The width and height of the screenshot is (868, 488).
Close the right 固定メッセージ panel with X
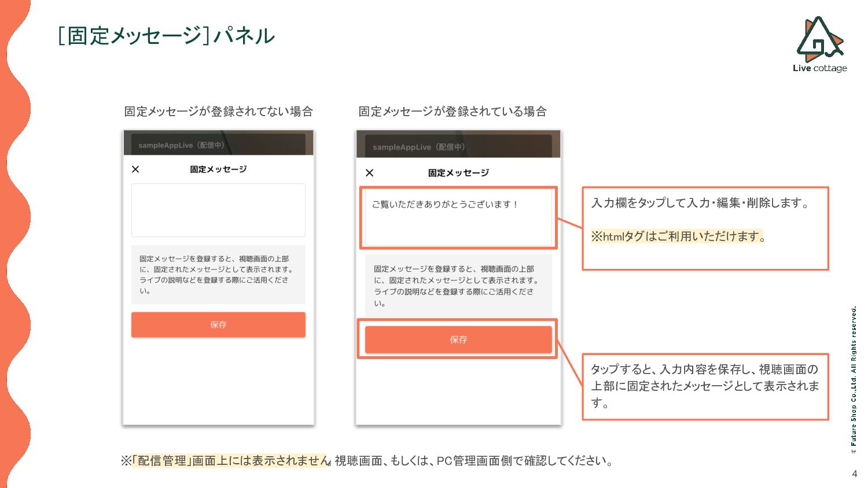tap(370, 173)
